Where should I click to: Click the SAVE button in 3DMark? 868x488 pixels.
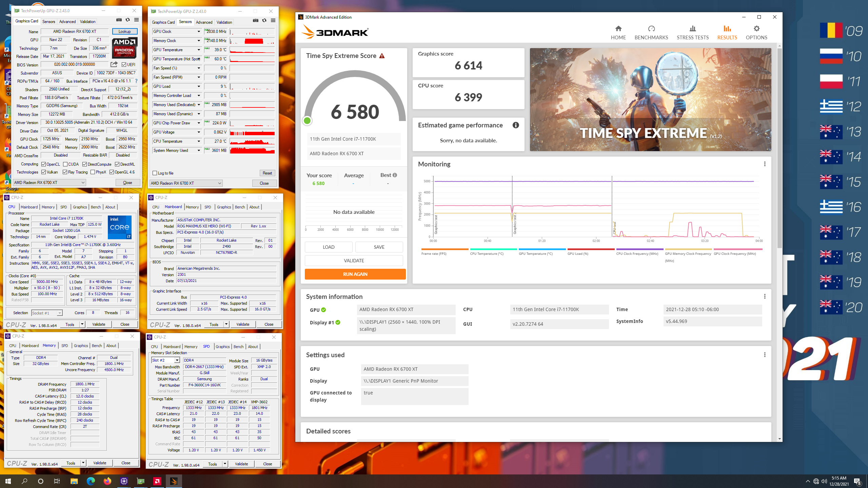(379, 247)
